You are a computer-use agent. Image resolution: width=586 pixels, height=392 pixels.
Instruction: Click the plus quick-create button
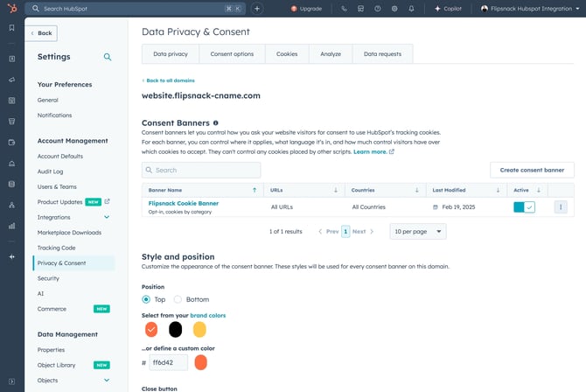pos(257,8)
